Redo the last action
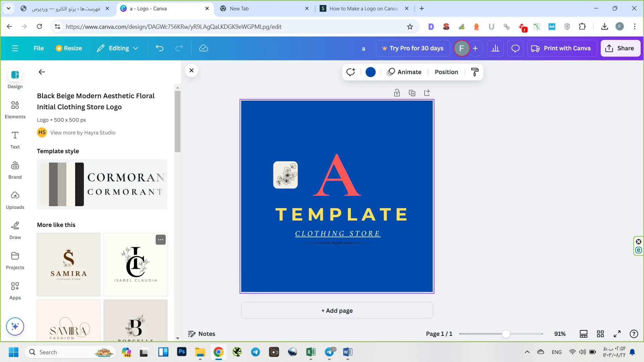The height and width of the screenshot is (362, 644). click(179, 48)
